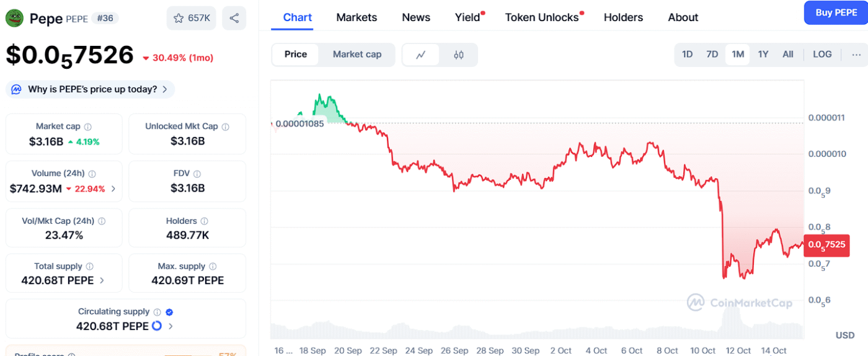
Task: Expand Volume (24h) details chevron
Action: point(113,189)
